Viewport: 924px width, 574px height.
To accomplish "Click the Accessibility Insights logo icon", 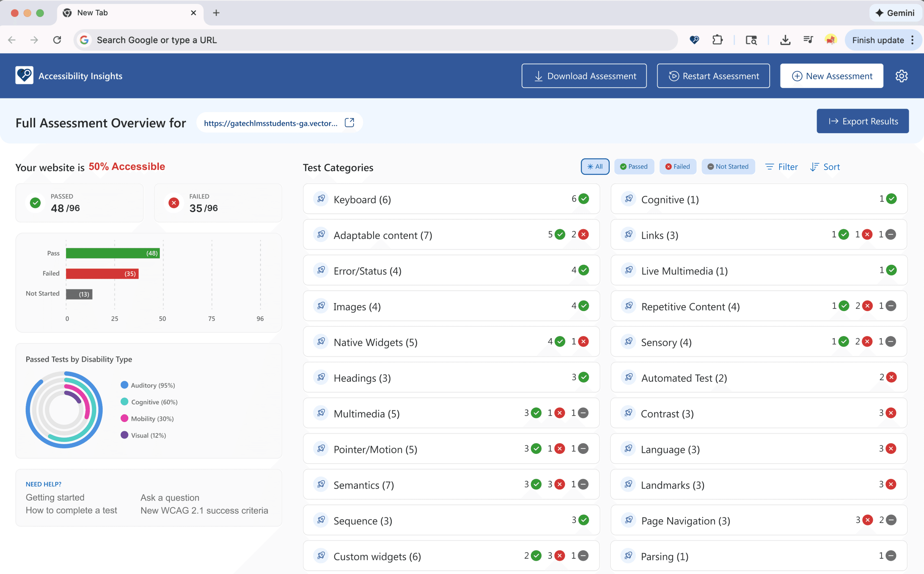I will pos(24,75).
